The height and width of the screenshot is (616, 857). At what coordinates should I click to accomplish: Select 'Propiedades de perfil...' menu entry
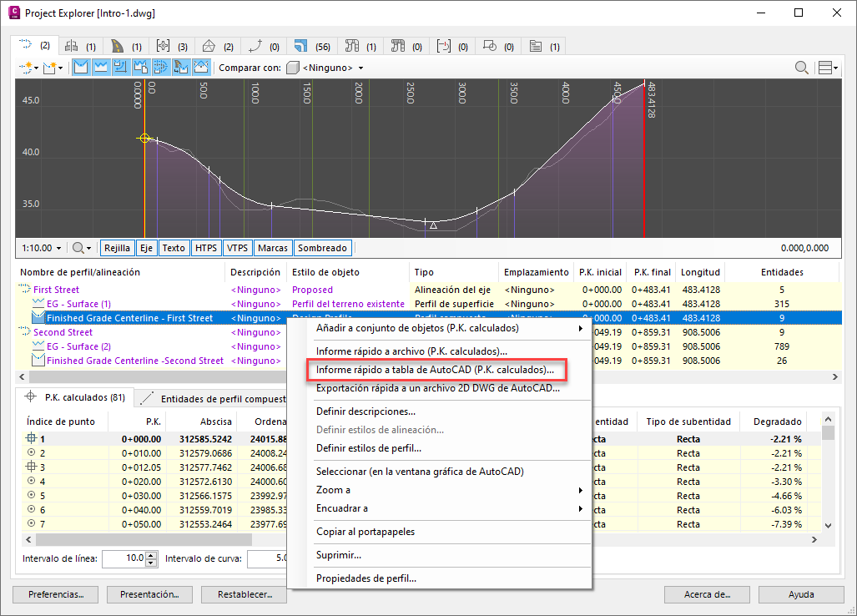[365, 578]
